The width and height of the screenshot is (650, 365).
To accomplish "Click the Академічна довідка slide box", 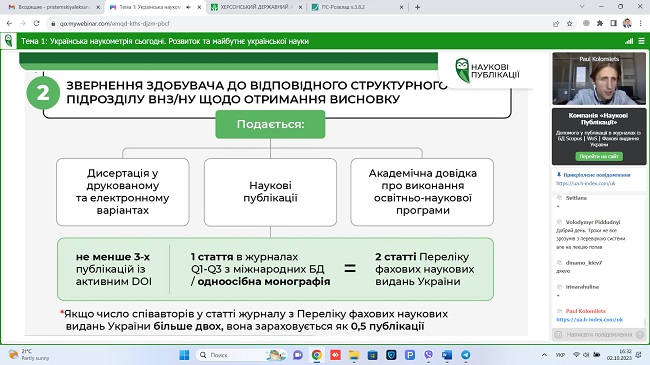I will click(422, 192).
